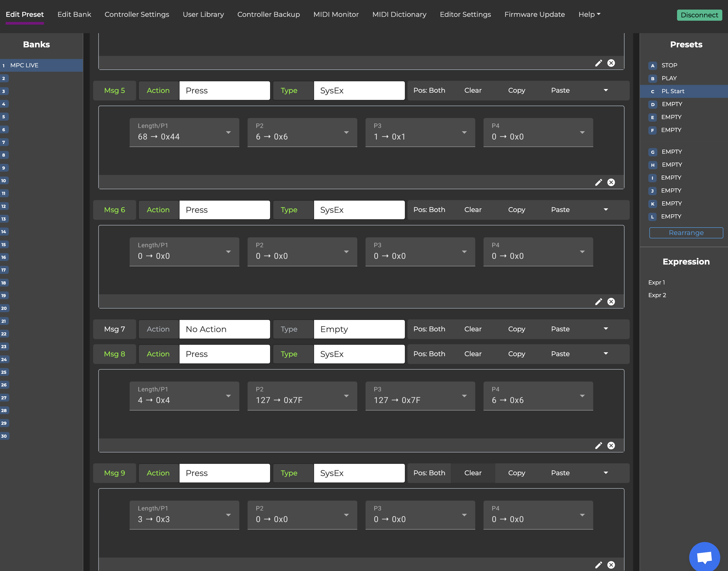Click the delete X icon under Msg 5
Viewport: 728px width, 571px height.
[611, 182]
